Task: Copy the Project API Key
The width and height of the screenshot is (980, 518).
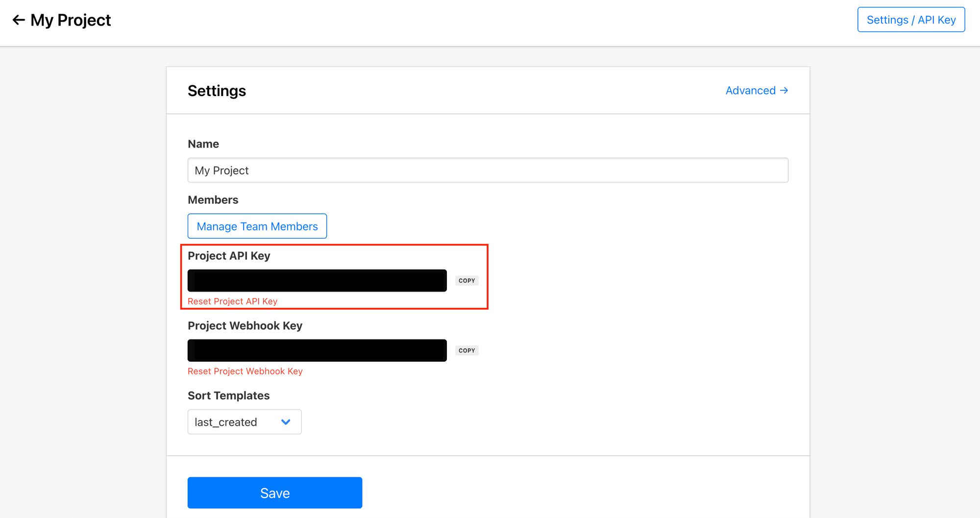Action: point(466,281)
